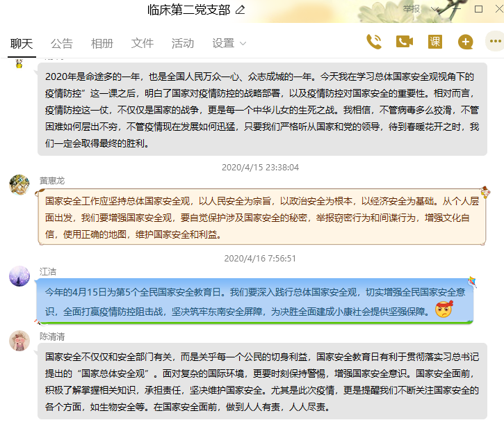The width and height of the screenshot is (504, 427).
Task: Select the 活动 tab
Action: point(183,43)
